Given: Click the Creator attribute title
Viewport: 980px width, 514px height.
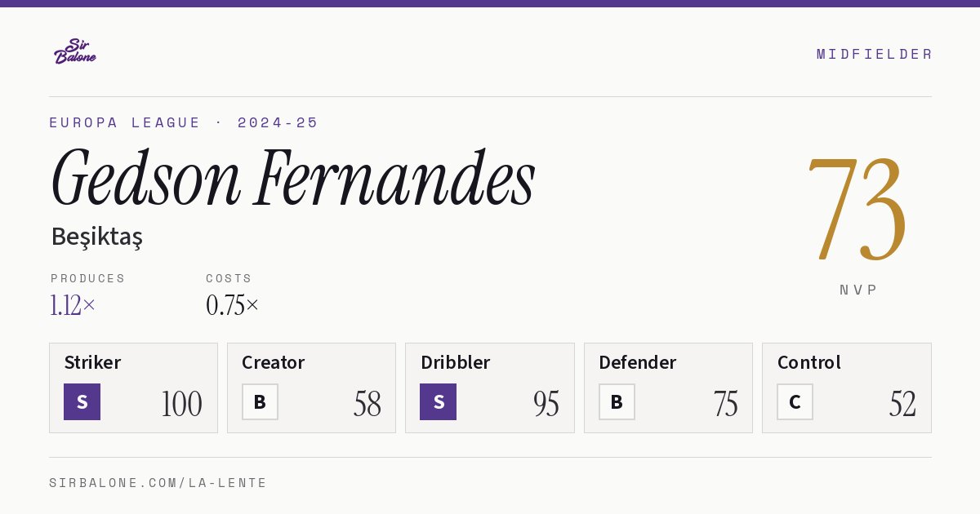Looking at the screenshot, I should [x=273, y=362].
